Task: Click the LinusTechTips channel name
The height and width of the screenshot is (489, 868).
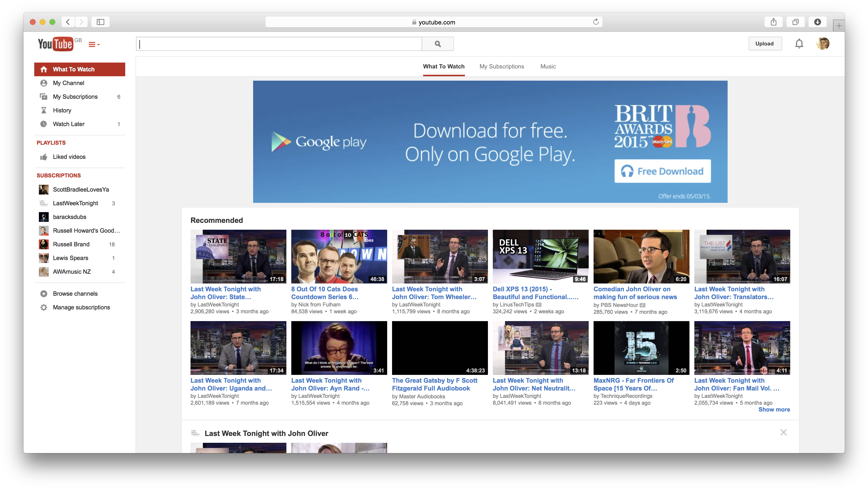Action: [517, 305]
